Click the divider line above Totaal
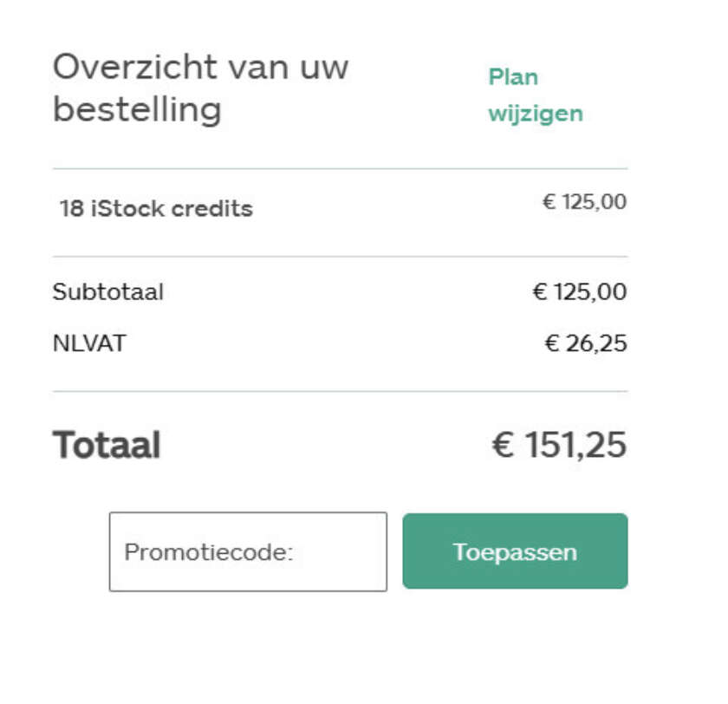Viewport: 728px width, 704px height. point(340,392)
